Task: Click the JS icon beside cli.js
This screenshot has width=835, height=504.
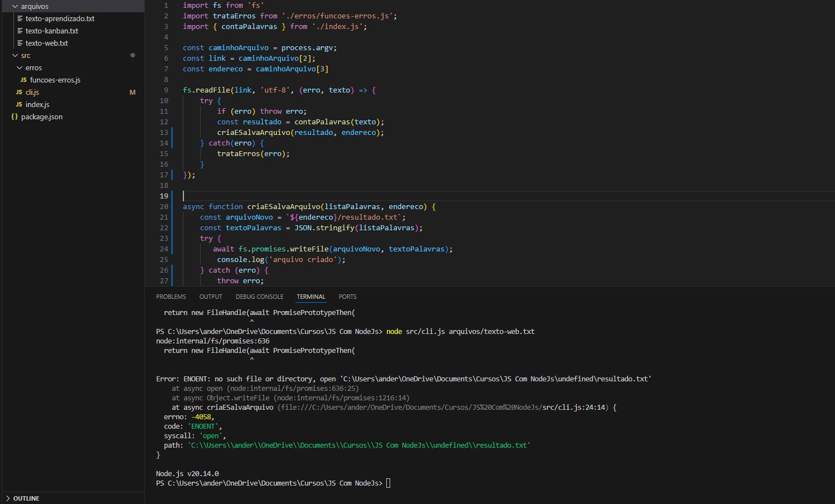Action: tap(19, 92)
